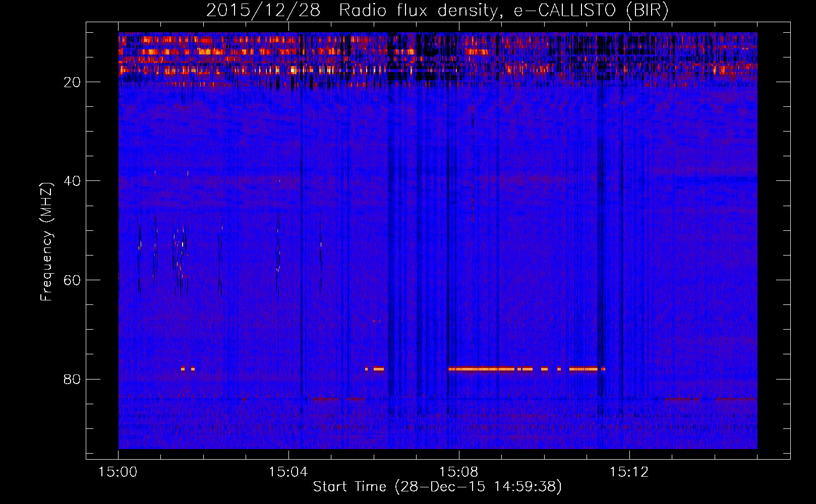Select the 60 MHz frequency tick label
This screenshot has width=816, height=504.
(x=73, y=280)
